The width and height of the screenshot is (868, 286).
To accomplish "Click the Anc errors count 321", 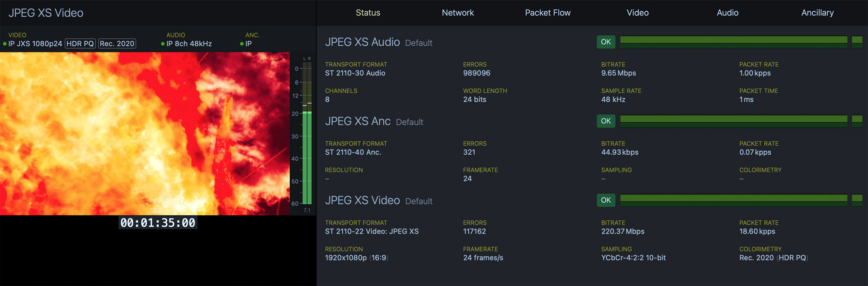I will point(469,152).
